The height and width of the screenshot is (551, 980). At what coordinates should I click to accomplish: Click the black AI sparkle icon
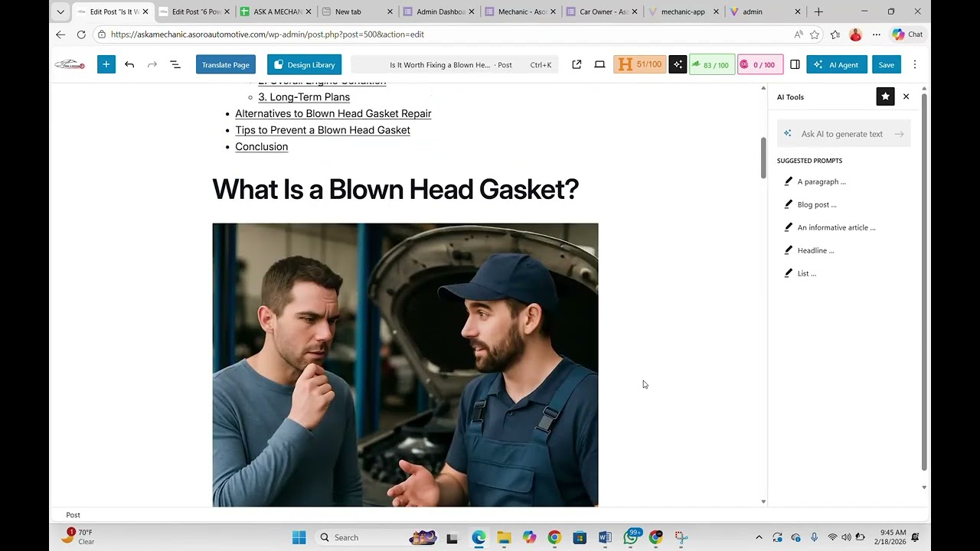(x=678, y=65)
